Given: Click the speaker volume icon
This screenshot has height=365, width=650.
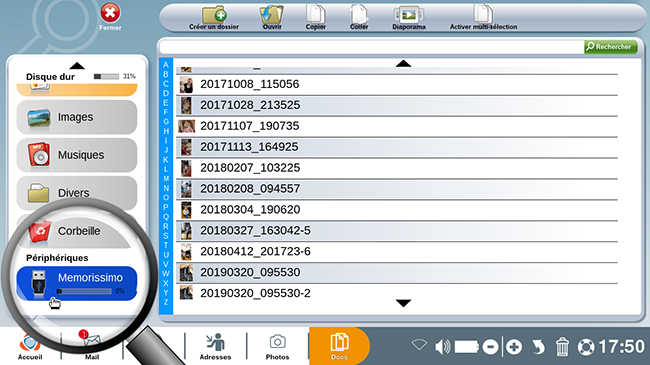Looking at the screenshot, I should click(x=442, y=347).
